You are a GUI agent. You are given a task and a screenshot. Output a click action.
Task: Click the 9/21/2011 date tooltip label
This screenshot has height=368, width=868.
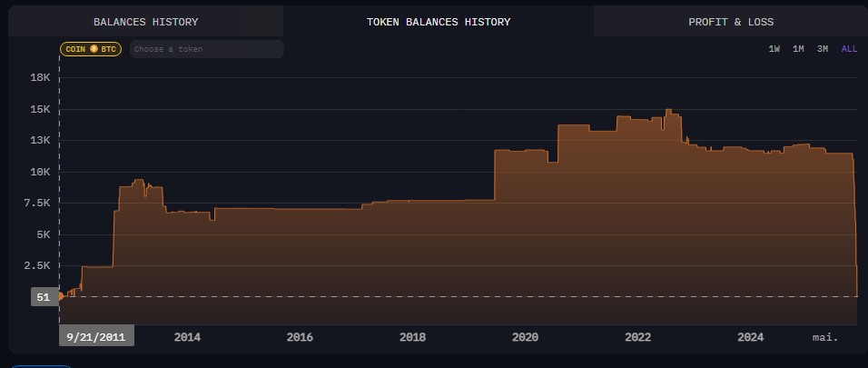96,336
